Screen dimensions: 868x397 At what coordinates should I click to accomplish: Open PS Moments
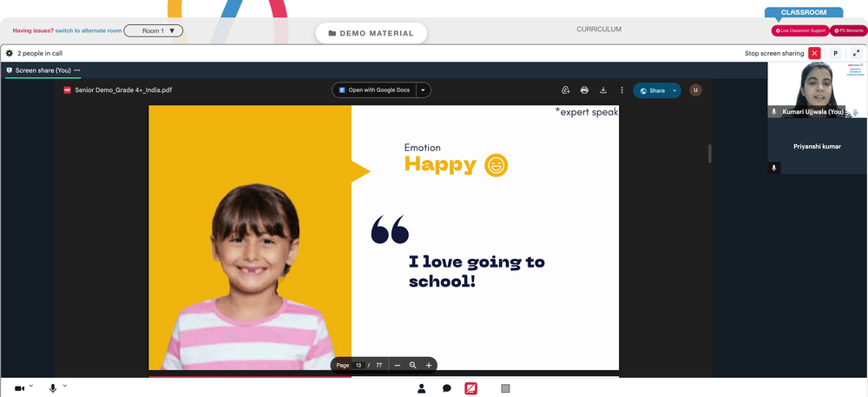(848, 31)
